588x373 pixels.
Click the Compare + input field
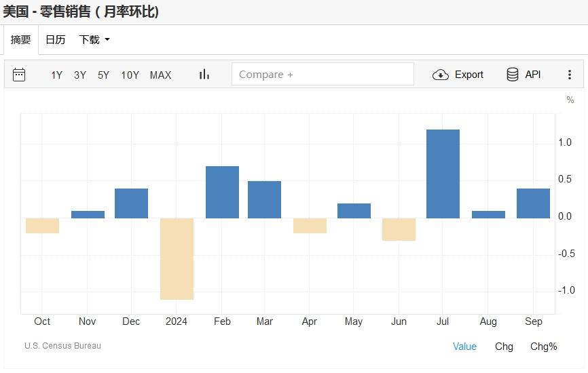coord(323,75)
